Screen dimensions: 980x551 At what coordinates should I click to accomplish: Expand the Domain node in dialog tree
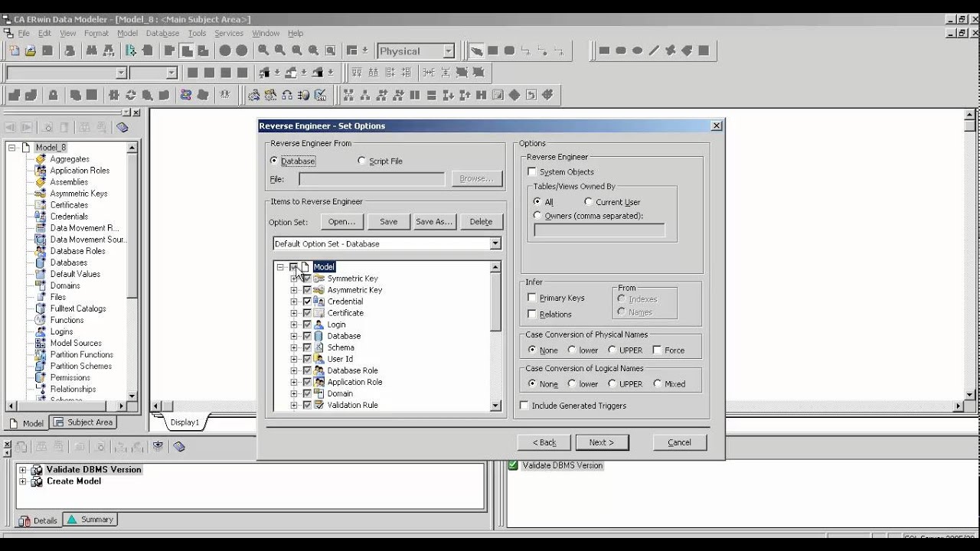(x=294, y=393)
